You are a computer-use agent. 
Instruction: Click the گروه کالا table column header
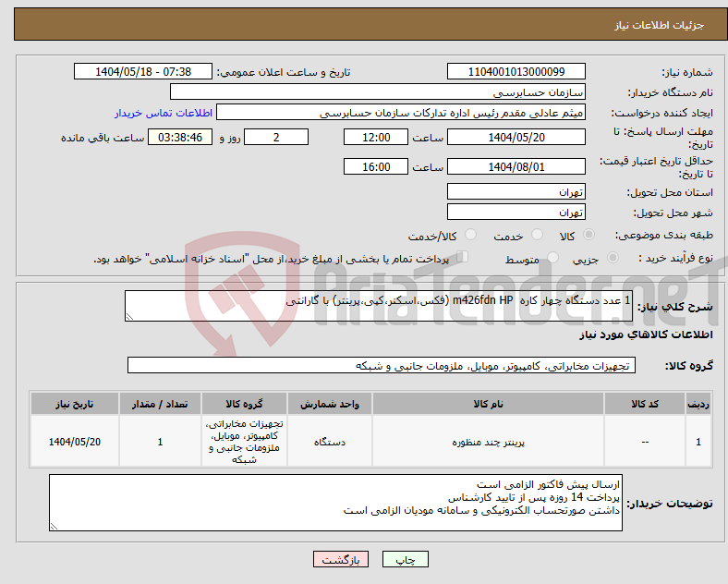pos(244,404)
